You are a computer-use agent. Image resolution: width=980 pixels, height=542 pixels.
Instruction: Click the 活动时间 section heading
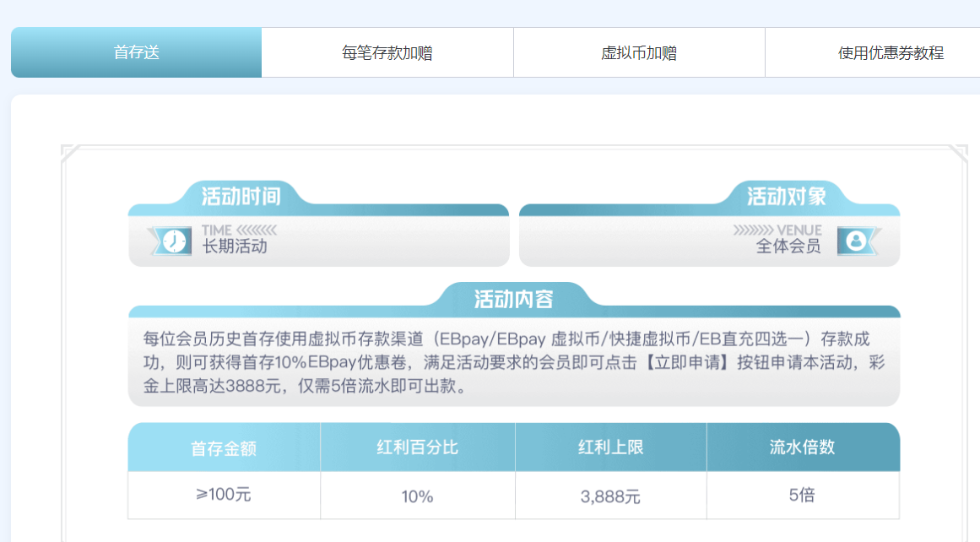pos(241,197)
